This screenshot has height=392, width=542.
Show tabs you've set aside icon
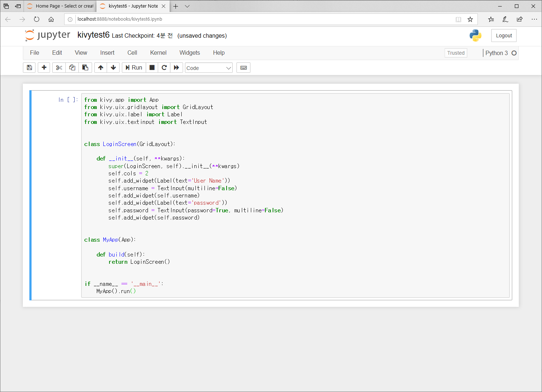(6, 6)
